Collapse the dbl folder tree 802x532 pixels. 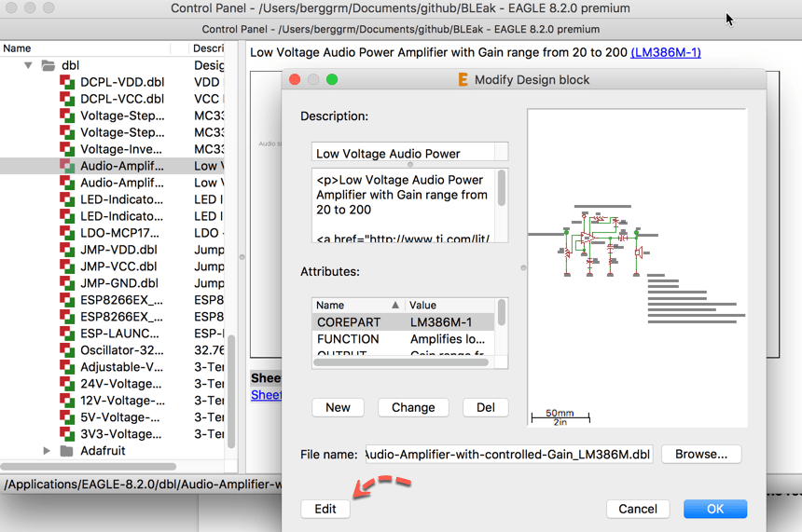(29, 65)
